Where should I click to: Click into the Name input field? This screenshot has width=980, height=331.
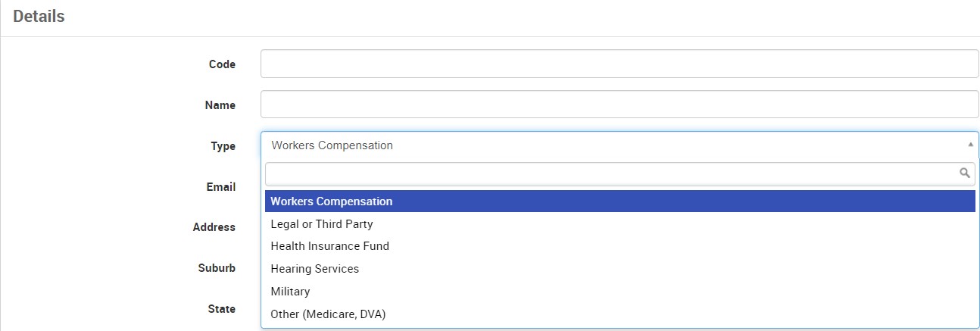coord(620,105)
